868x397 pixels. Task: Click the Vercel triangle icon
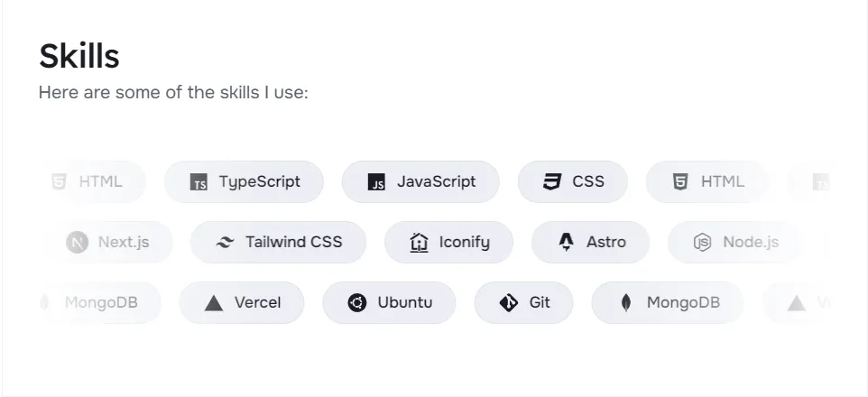coord(214,303)
